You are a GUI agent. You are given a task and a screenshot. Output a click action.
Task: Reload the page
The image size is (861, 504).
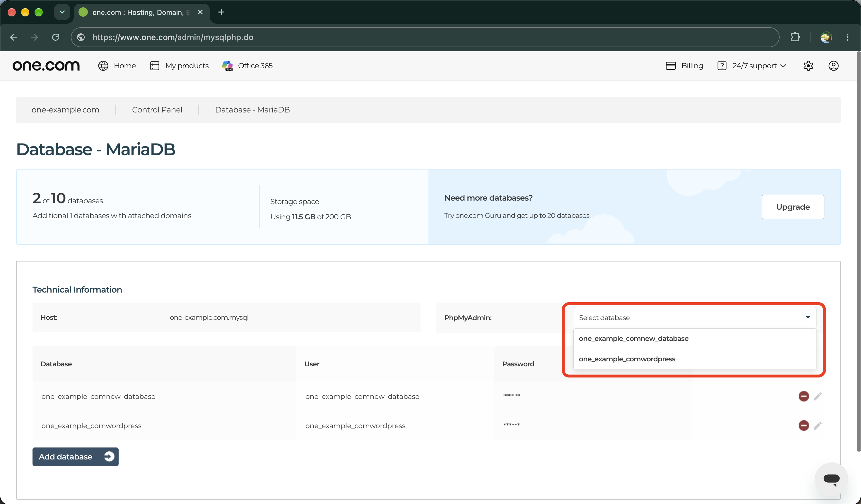coord(56,37)
